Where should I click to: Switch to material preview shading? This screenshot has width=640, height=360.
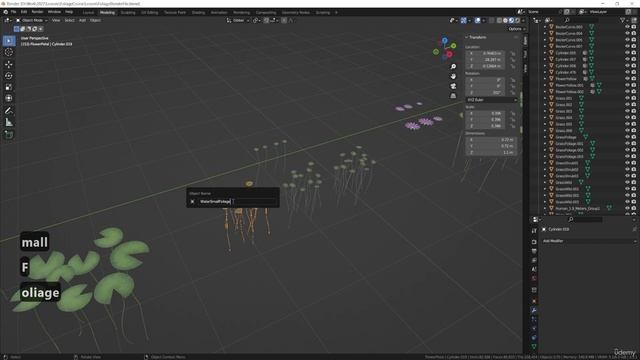tap(511, 20)
